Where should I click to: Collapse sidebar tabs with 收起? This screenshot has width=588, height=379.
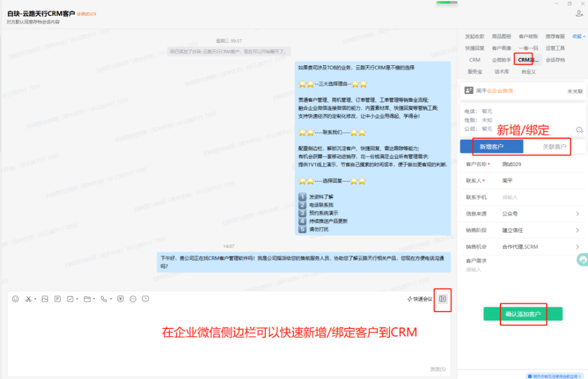[x=579, y=36]
